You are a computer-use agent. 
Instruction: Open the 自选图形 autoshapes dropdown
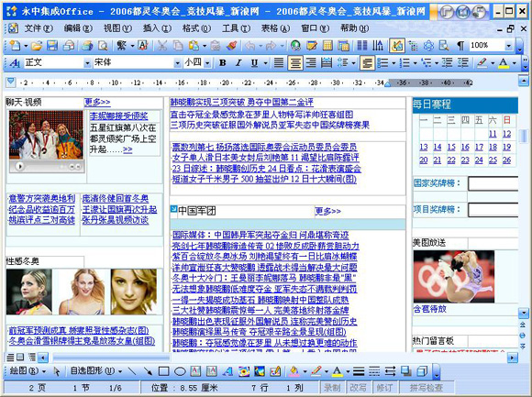96,371
